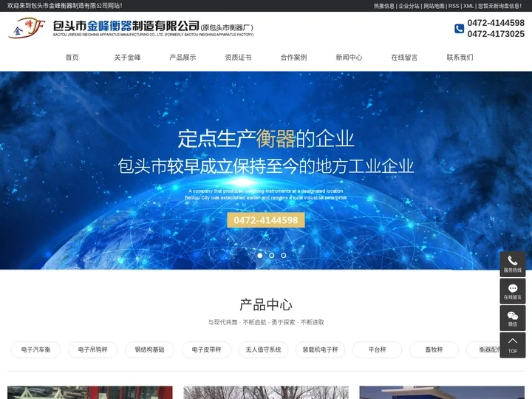The image size is (532, 399).
Task: Click the yellow 0472-4144598 banner button
Action: 266,220
